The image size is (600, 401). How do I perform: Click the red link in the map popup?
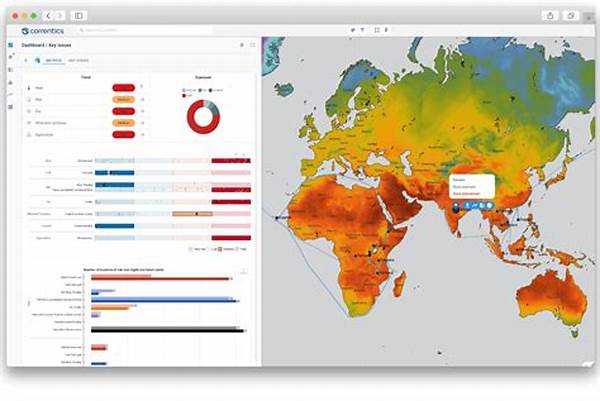click(467, 194)
